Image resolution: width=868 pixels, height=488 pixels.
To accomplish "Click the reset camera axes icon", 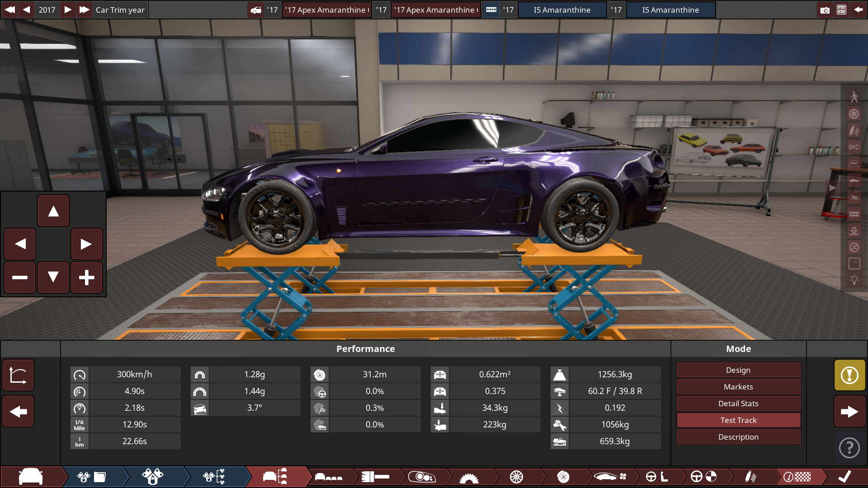I will tap(18, 375).
